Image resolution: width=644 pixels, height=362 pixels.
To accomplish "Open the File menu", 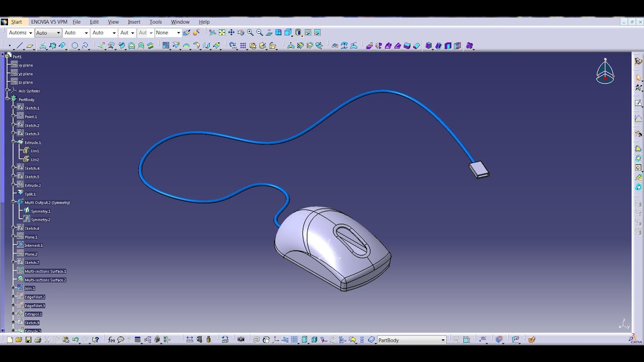I will pos(76,22).
